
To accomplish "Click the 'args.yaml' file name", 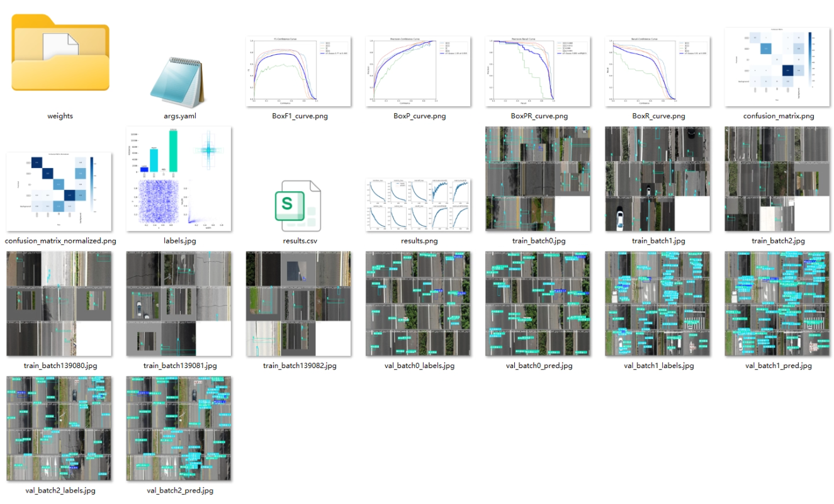I will pos(179,116).
